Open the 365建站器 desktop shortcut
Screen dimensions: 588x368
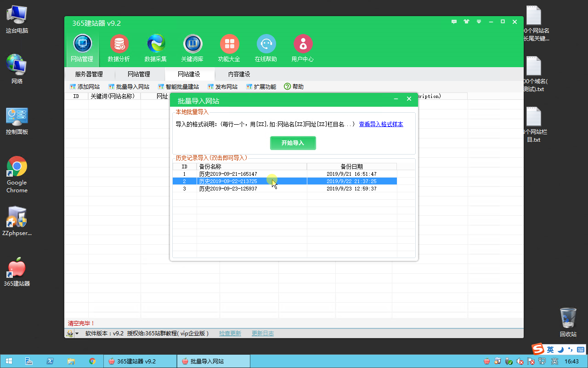click(17, 272)
